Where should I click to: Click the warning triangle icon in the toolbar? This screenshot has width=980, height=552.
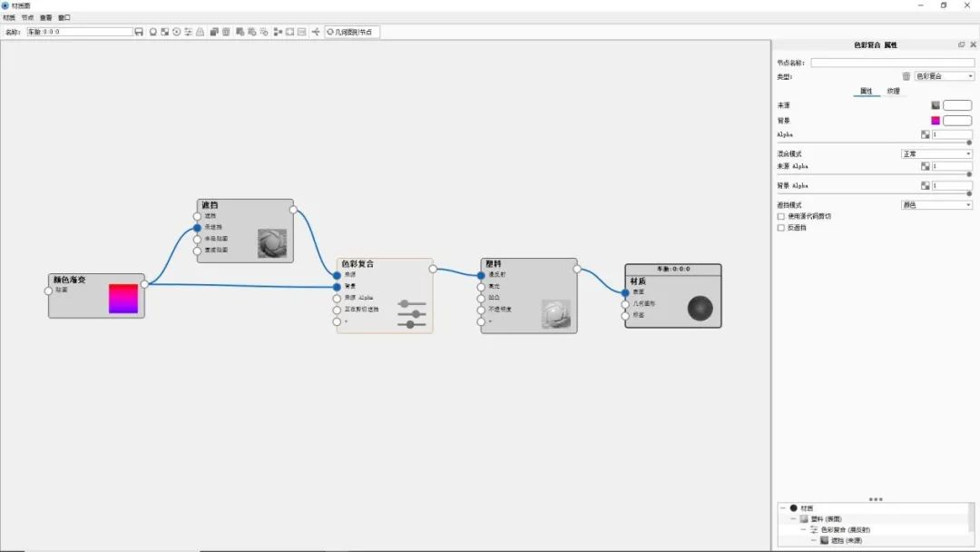[x=199, y=32]
